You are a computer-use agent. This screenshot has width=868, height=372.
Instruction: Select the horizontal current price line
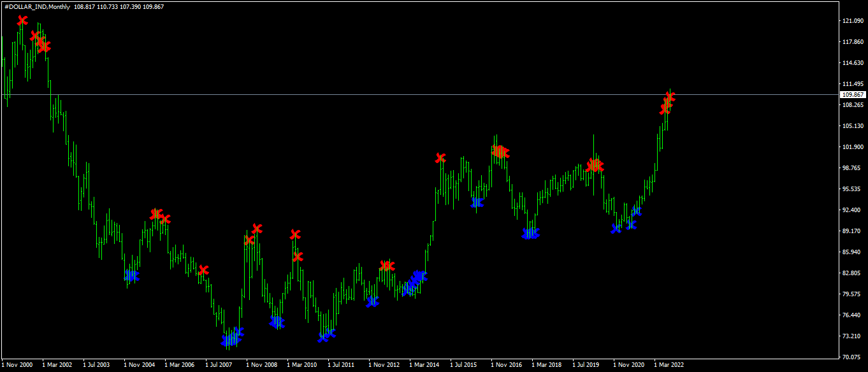point(419,94)
